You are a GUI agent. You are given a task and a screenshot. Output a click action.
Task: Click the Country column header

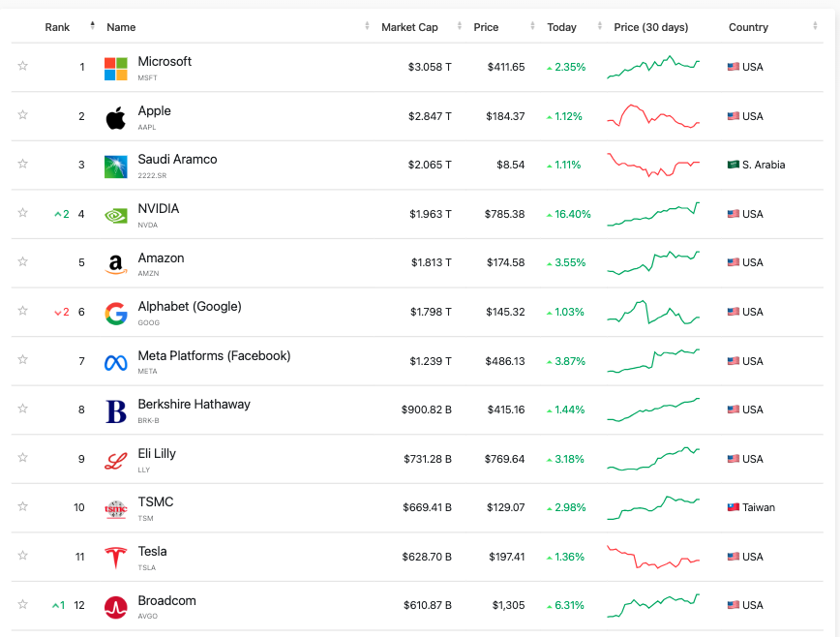[x=748, y=27]
